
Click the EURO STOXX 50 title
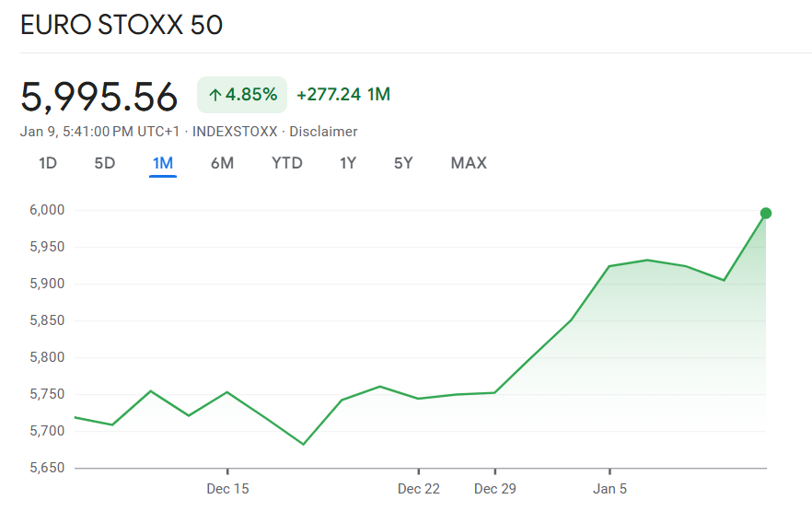[x=122, y=25]
